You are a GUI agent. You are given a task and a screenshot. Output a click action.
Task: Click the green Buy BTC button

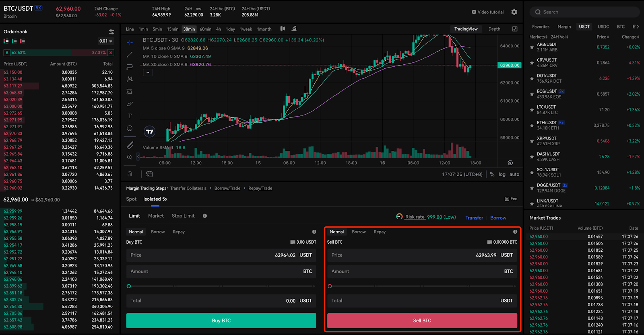coord(221,321)
